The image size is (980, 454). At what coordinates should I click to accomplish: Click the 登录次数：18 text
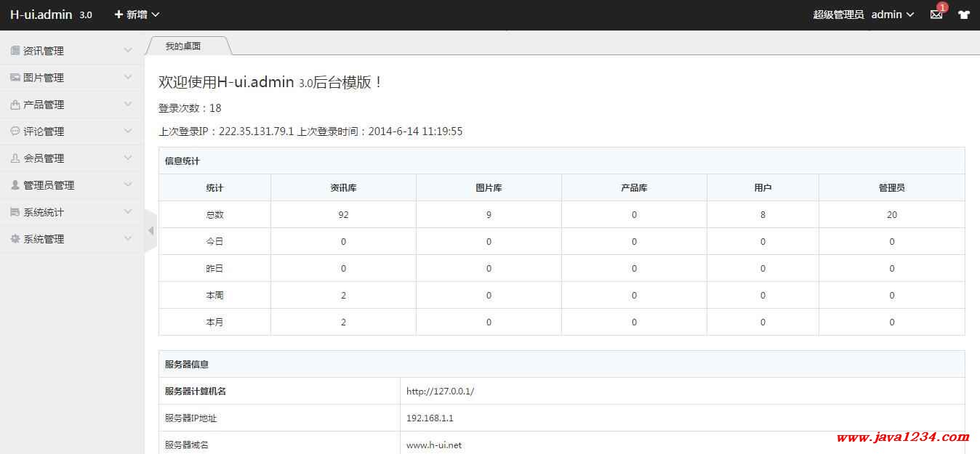click(190, 108)
